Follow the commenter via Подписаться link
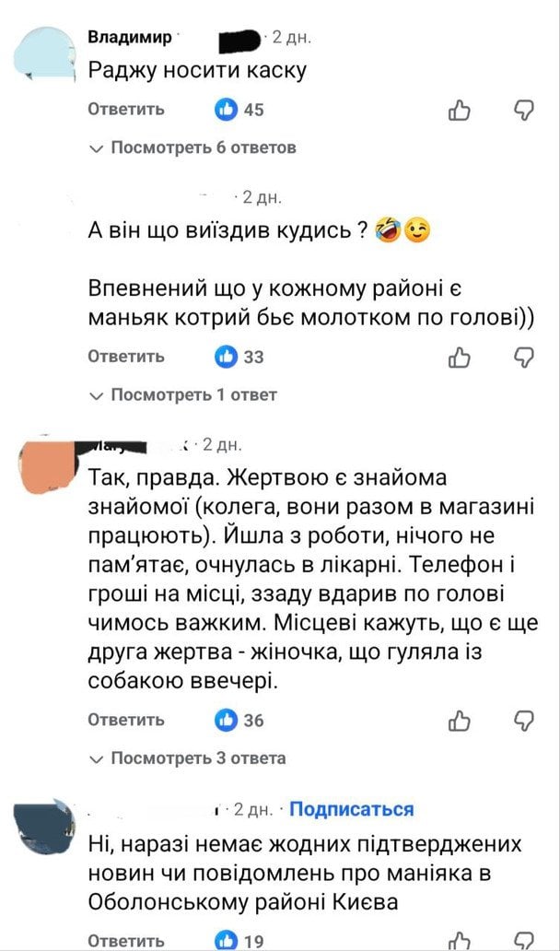The width and height of the screenshot is (560, 951). click(351, 809)
